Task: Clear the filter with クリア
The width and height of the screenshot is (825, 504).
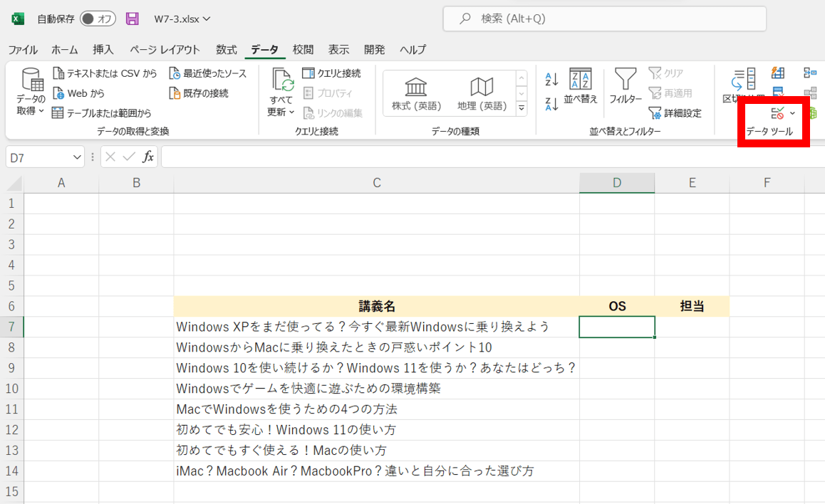Action: pos(666,73)
